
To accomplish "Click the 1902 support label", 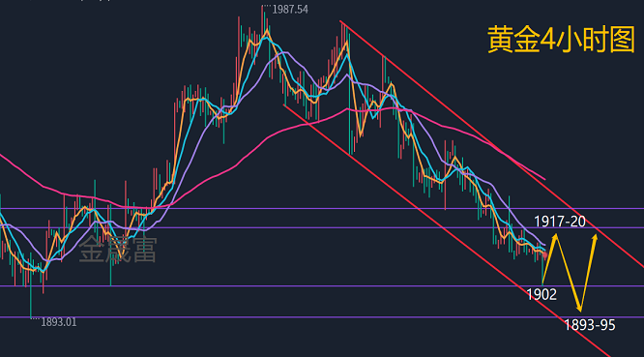I will point(542,294).
